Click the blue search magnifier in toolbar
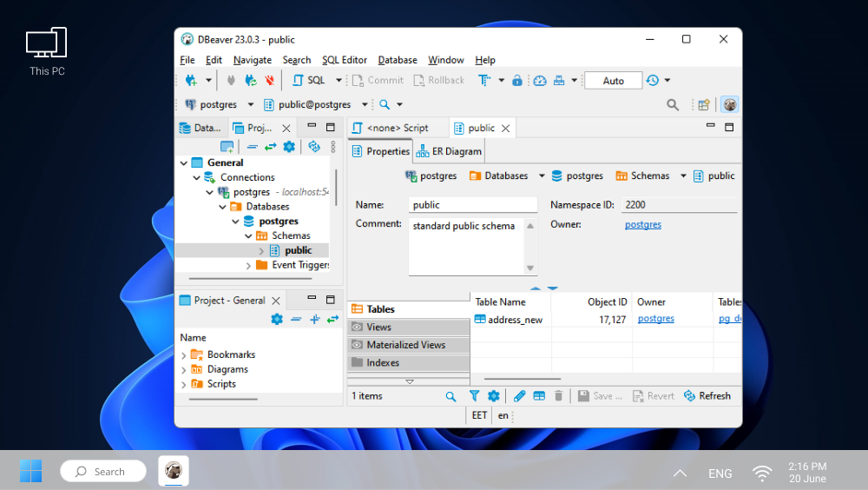This screenshot has width=868, height=490. point(385,104)
